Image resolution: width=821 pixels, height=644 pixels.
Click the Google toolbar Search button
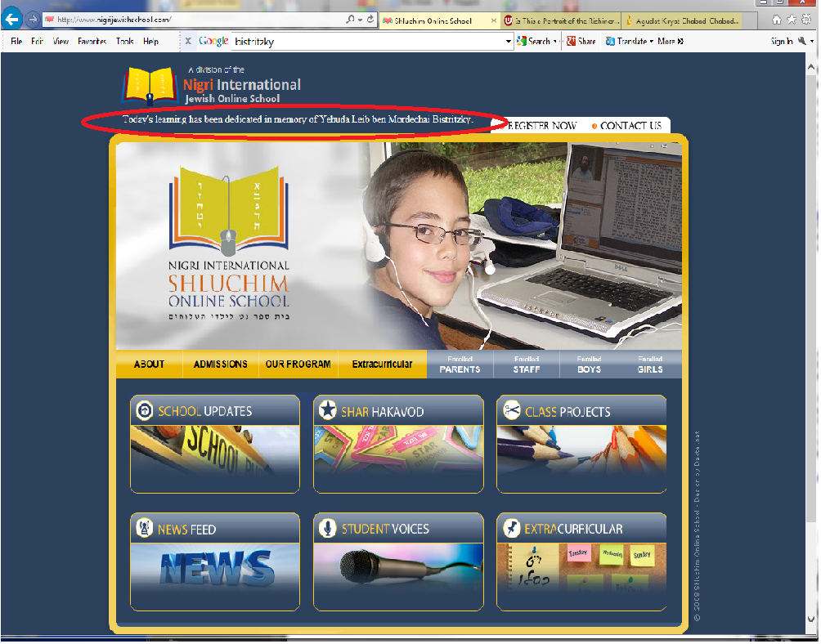pyautogui.click(x=533, y=41)
